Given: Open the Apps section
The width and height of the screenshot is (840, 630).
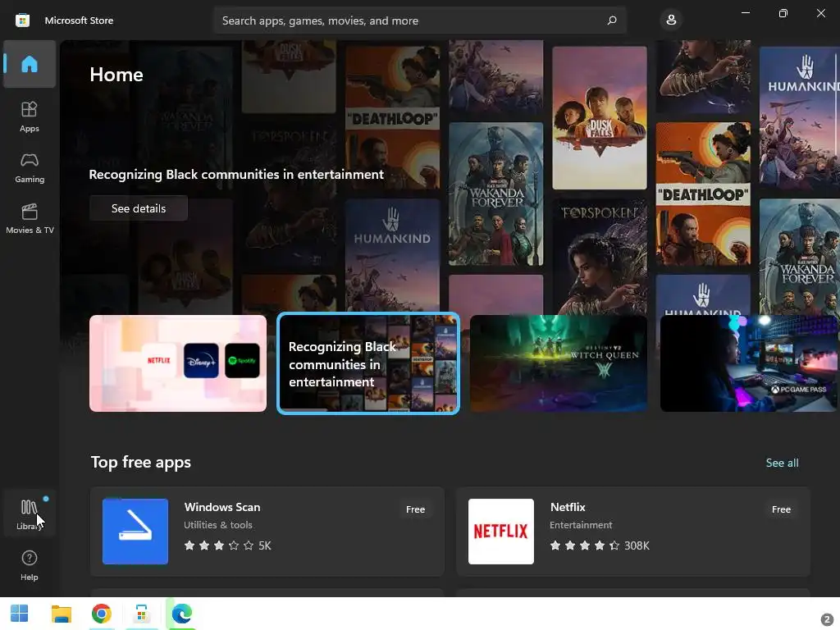Looking at the screenshot, I should tap(30, 116).
